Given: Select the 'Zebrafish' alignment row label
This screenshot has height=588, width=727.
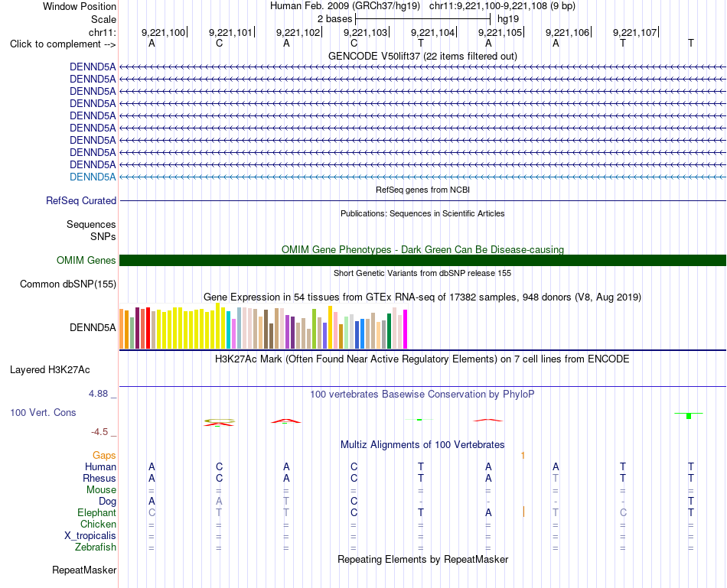Looking at the screenshot, I should 96,547.
